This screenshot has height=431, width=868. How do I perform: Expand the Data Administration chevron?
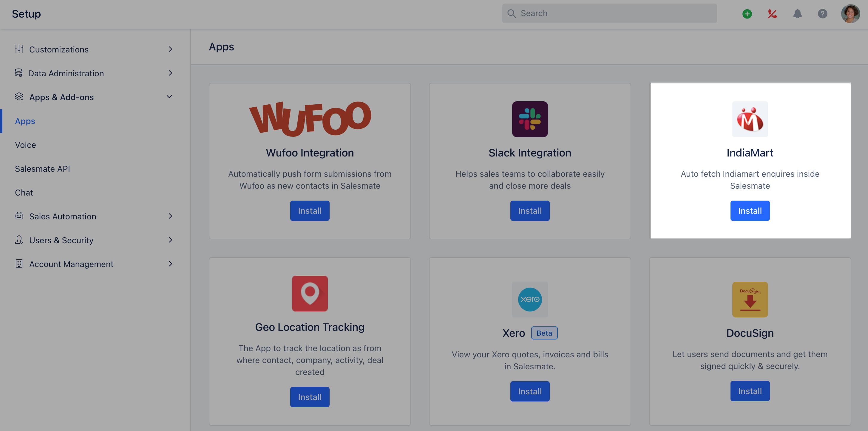point(171,73)
